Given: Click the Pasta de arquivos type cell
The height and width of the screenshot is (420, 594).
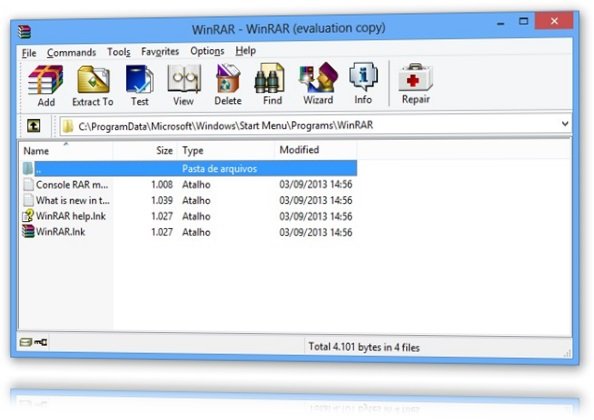Looking at the screenshot, I should (x=219, y=169).
